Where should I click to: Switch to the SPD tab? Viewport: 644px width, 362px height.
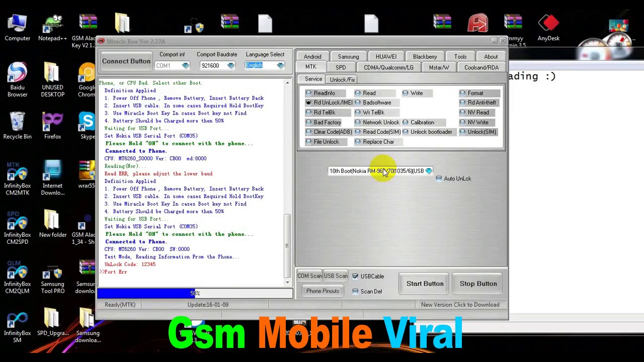coord(341,67)
